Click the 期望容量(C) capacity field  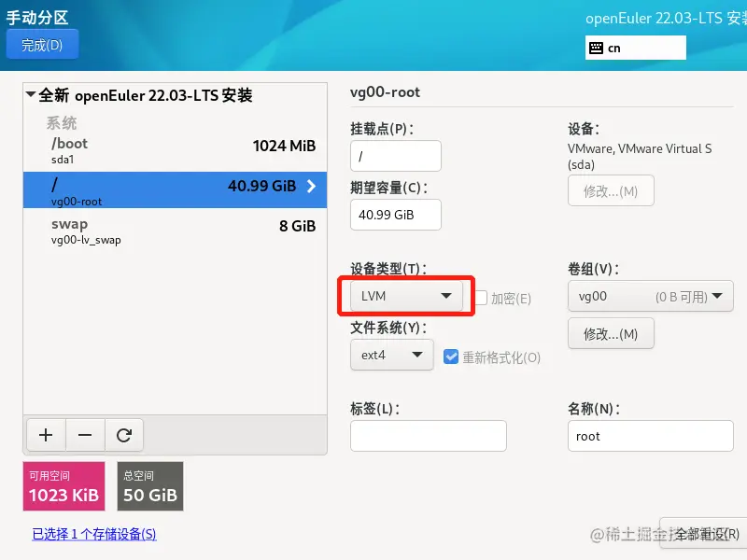[395, 215]
